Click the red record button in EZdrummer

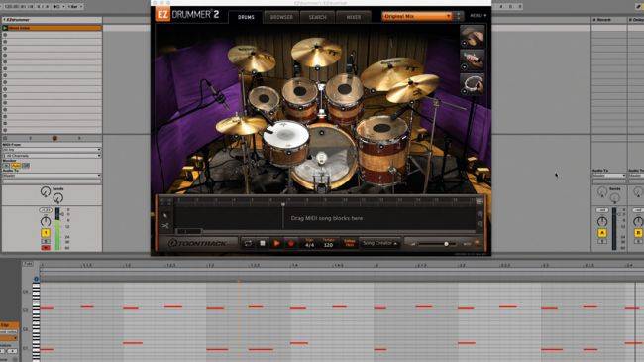pyautogui.click(x=291, y=244)
